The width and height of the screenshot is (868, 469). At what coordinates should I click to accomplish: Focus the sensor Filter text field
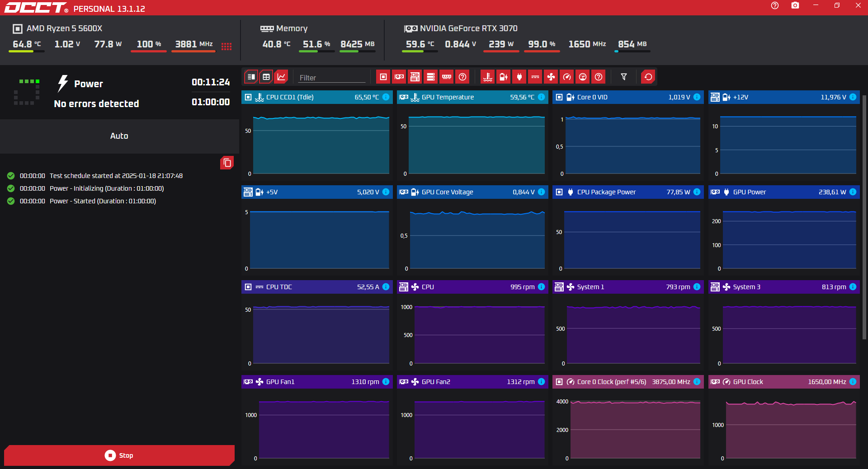tap(332, 78)
